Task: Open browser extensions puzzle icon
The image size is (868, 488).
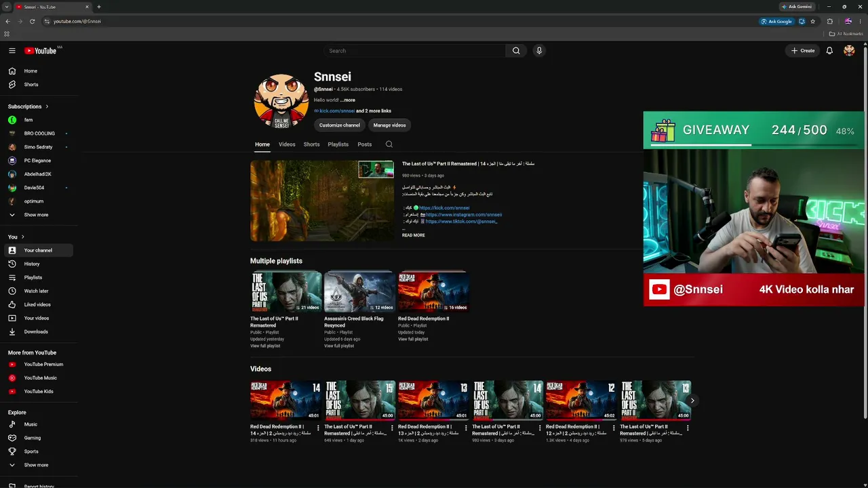Action: point(829,21)
